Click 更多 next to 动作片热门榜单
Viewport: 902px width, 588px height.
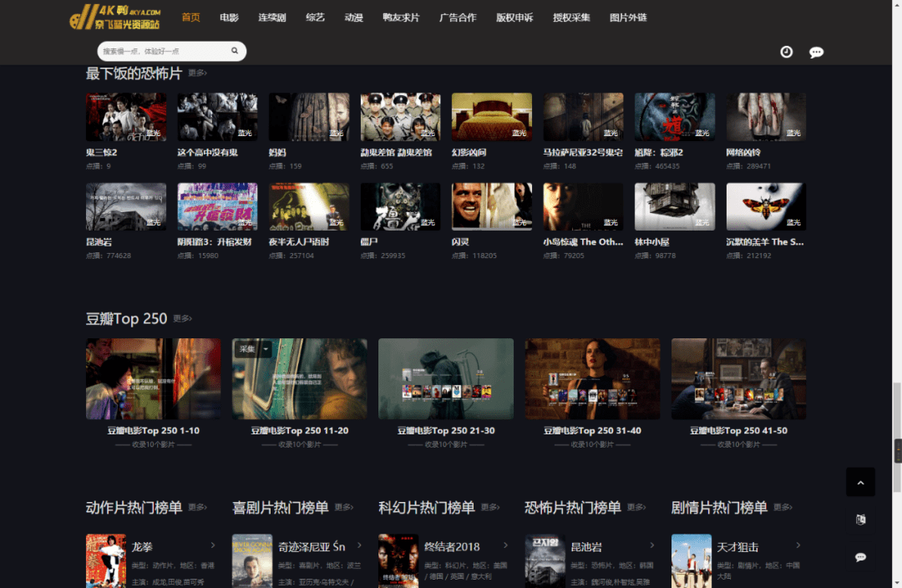coord(197,507)
